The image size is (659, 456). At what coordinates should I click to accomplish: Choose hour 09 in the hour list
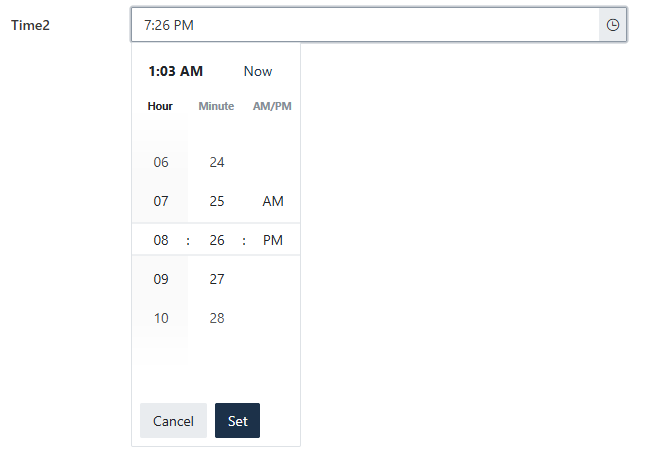click(x=161, y=279)
